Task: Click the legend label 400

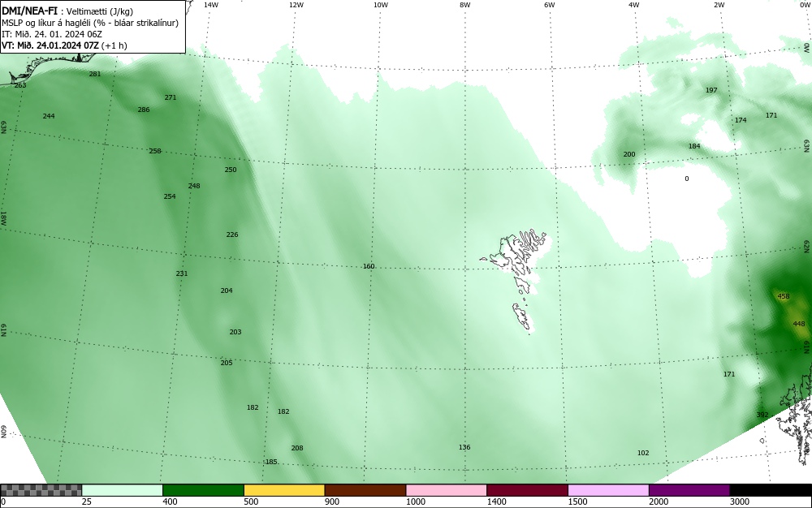Action: click(x=170, y=502)
